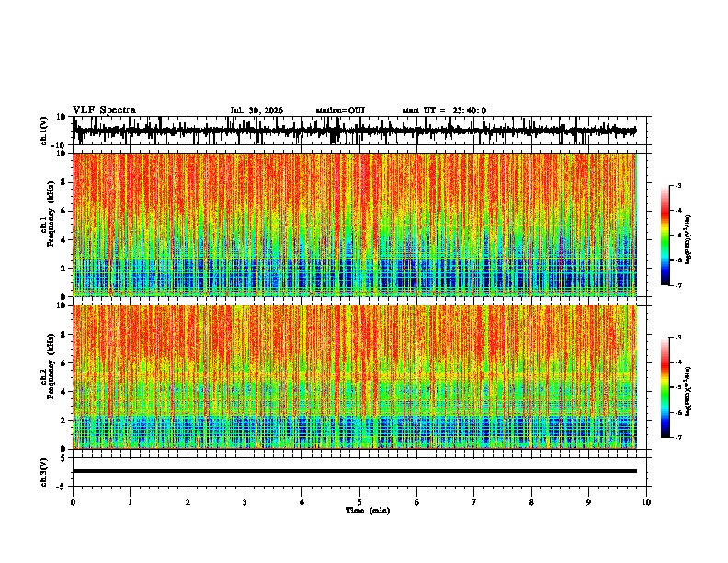This screenshot has width=728, height=563.
Task: Click the time axis tick label 2
Action: point(188,502)
